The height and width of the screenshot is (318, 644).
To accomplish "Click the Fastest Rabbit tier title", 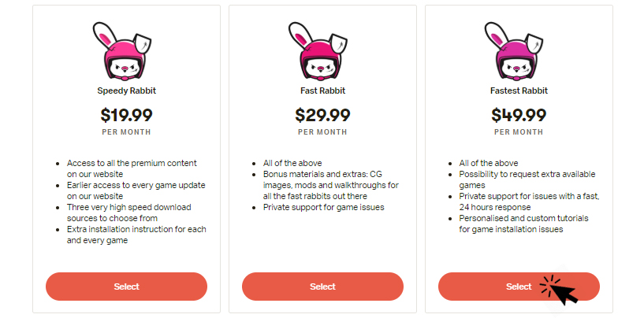I will coord(519,91).
